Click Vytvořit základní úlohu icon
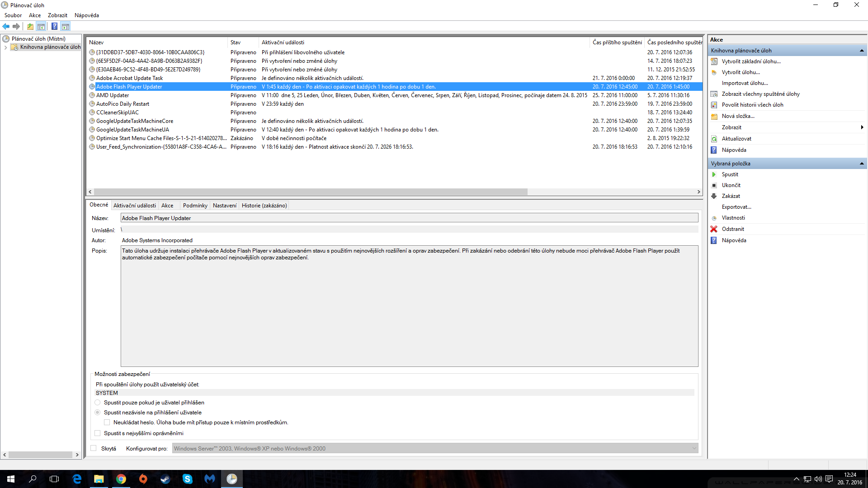 (x=714, y=61)
